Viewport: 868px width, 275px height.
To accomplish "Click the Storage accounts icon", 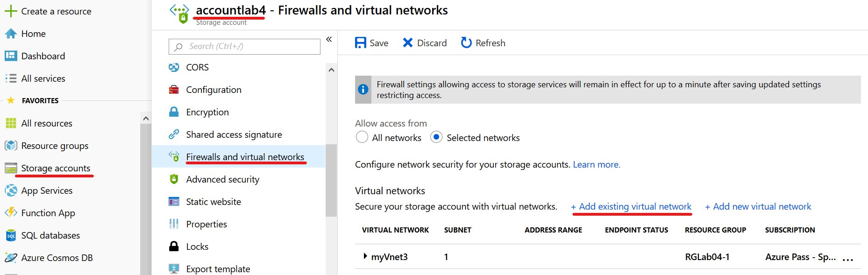I will [11, 168].
